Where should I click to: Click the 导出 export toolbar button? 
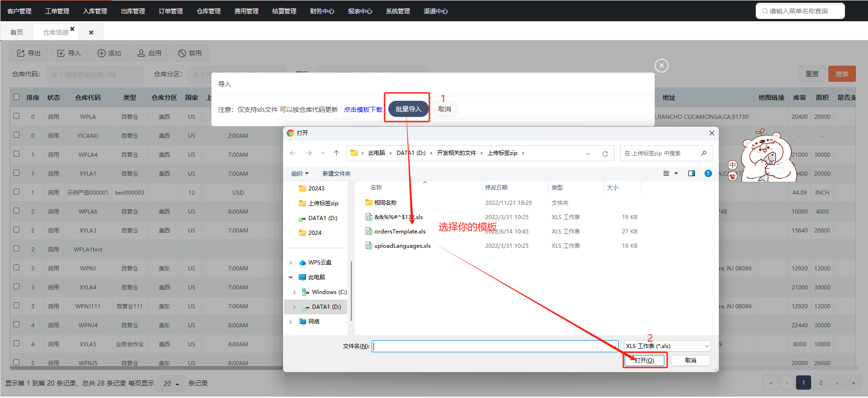[29, 53]
